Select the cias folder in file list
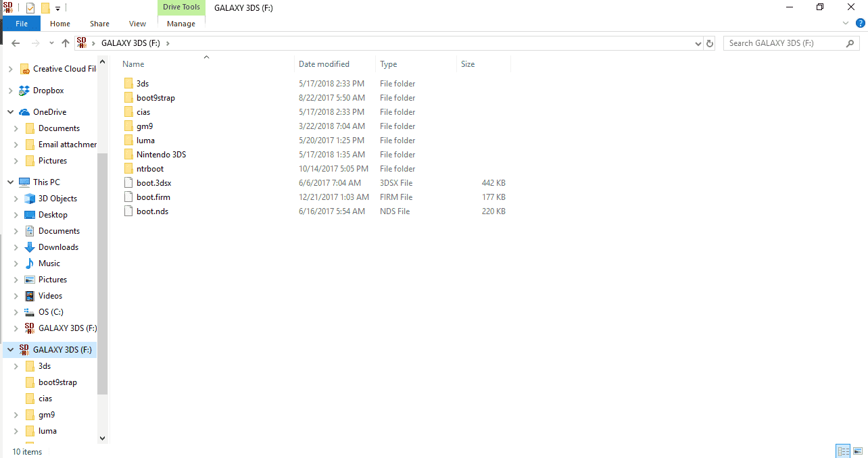The height and width of the screenshot is (458, 868). point(143,112)
